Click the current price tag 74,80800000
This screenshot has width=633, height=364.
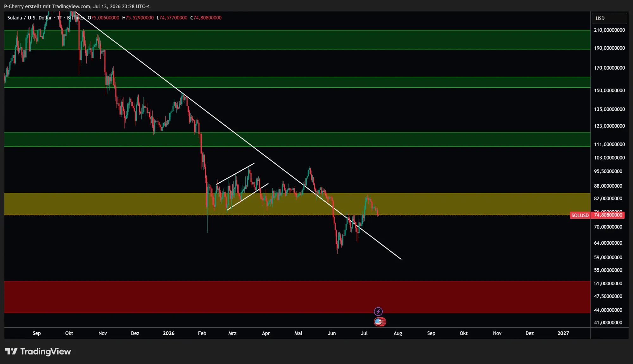click(608, 215)
